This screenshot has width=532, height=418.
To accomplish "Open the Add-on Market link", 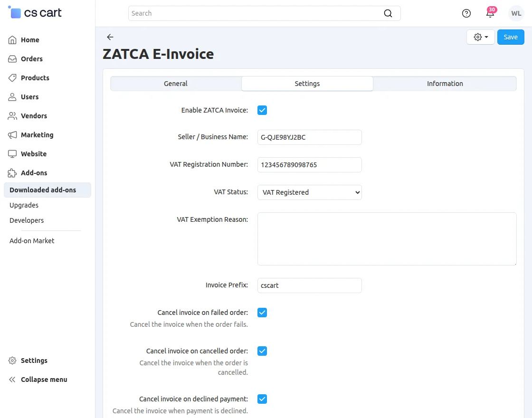I will click(x=31, y=240).
